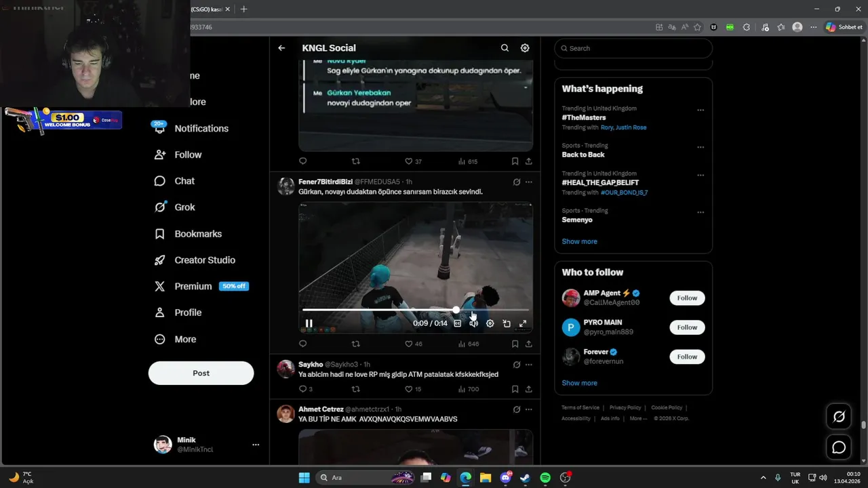Viewport: 868px width, 488px height.
Task: View analytics of the post with 646 views
Action: click(x=469, y=344)
